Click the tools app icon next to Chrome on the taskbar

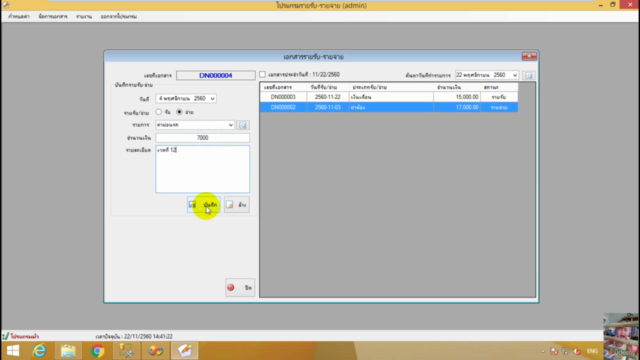coord(126,351)
